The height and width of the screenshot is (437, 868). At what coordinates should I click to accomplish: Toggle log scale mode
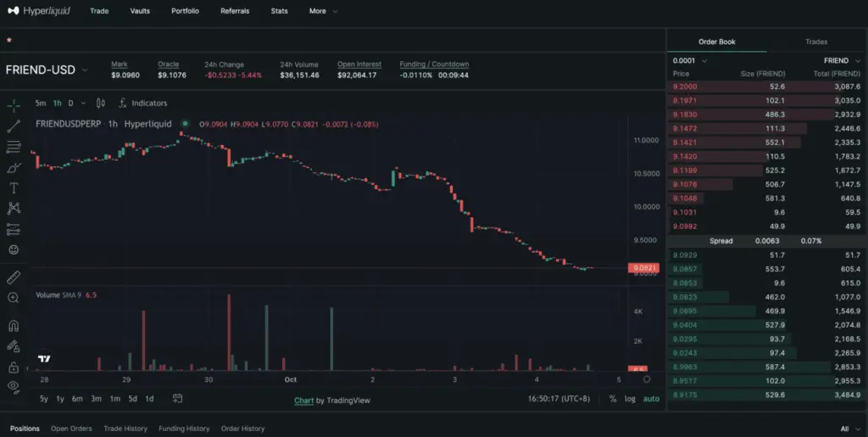(x=630, y=399)
